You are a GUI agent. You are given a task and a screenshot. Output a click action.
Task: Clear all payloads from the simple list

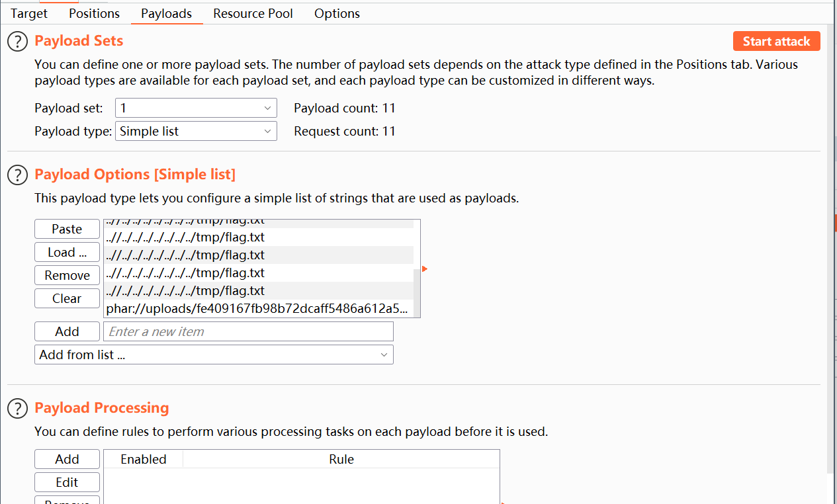(67, 298)
